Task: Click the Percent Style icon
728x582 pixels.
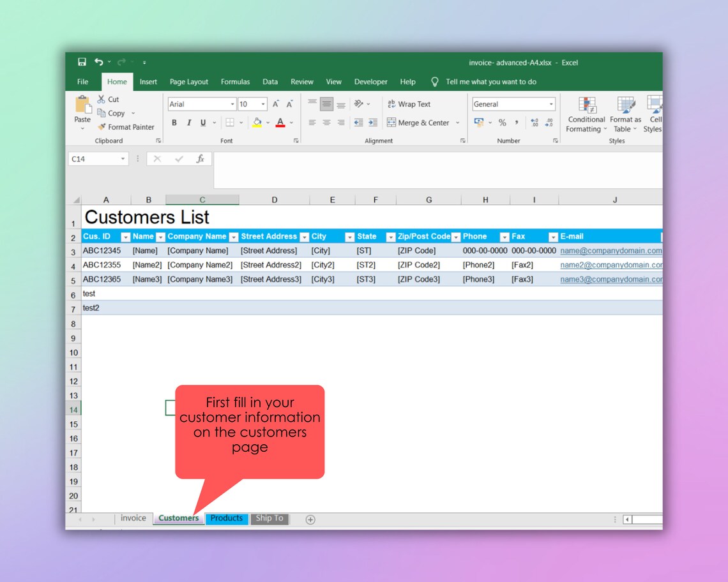Action: point(502,122)
